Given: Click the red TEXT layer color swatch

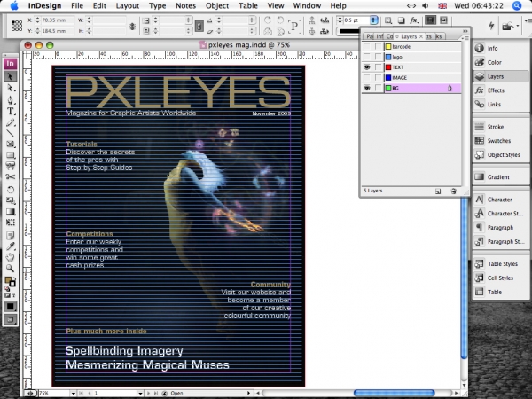Looking at the screenshot, I should [388, 67].
